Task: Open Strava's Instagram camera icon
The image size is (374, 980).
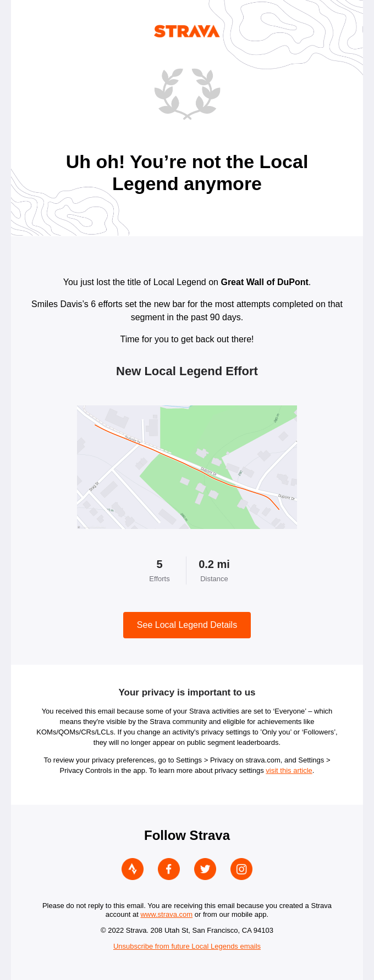Action: click(x=241, y=869)
